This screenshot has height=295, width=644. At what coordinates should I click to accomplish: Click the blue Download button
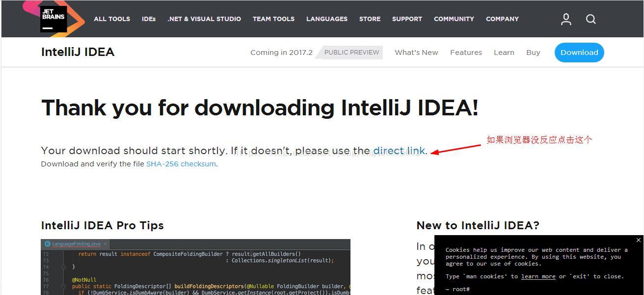[579, 53]
